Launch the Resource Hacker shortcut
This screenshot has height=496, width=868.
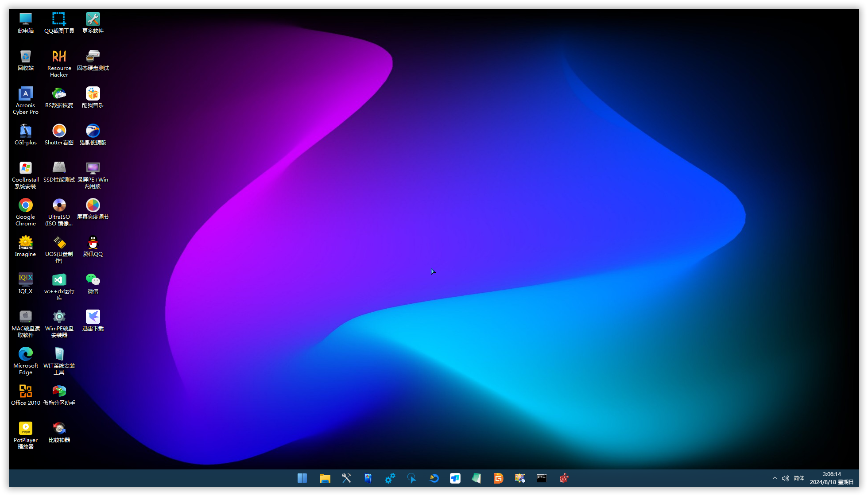[x=59, y=63]
